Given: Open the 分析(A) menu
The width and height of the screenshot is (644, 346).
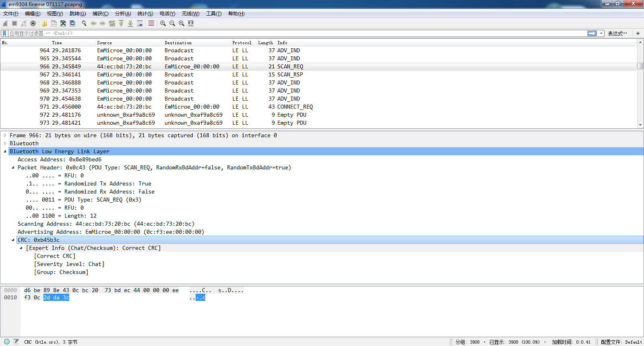Looking at the screenshot, I should (123, 14).
